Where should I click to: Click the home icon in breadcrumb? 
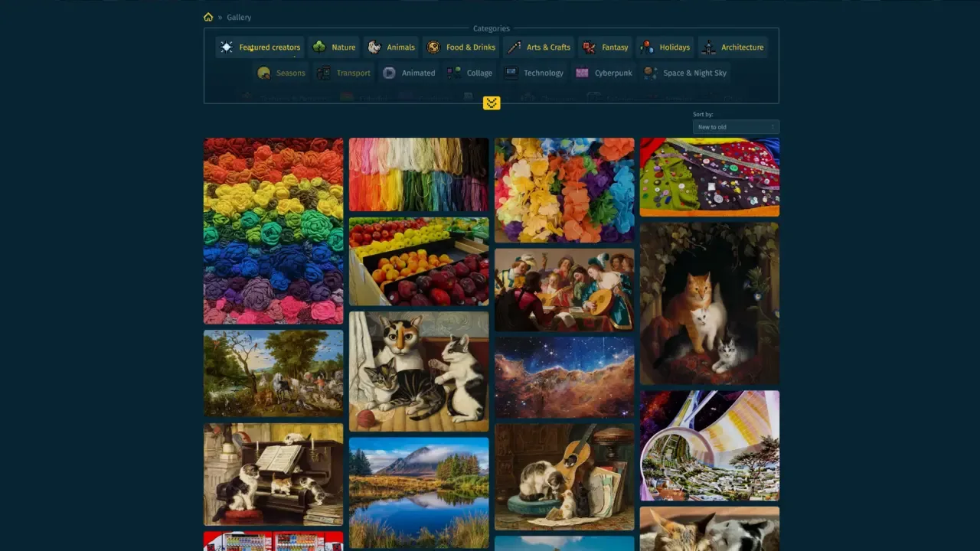click(x=208, y=17)
